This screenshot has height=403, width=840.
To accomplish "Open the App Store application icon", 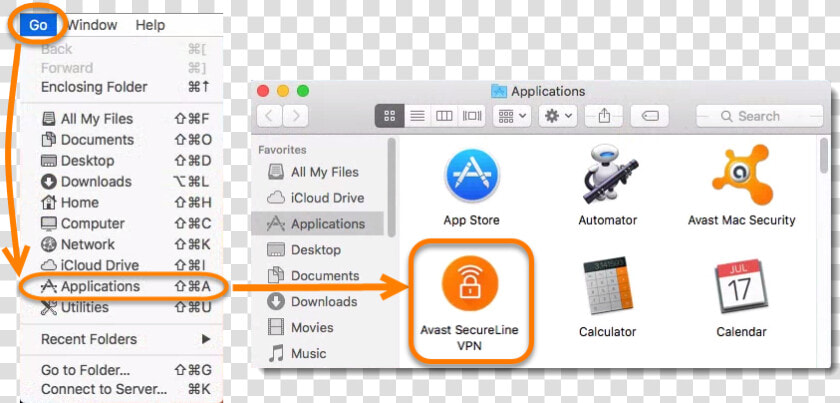I will tap(471, 175).
